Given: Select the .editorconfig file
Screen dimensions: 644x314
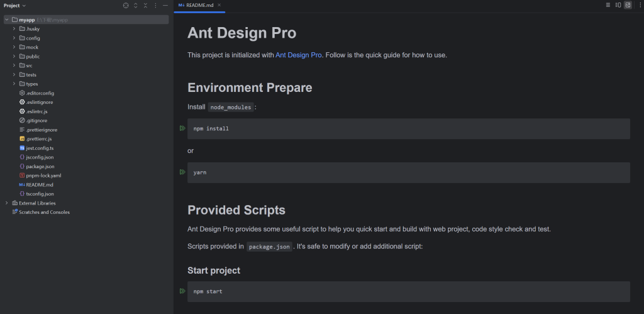Looking at the screenshot, I should 36,93.
